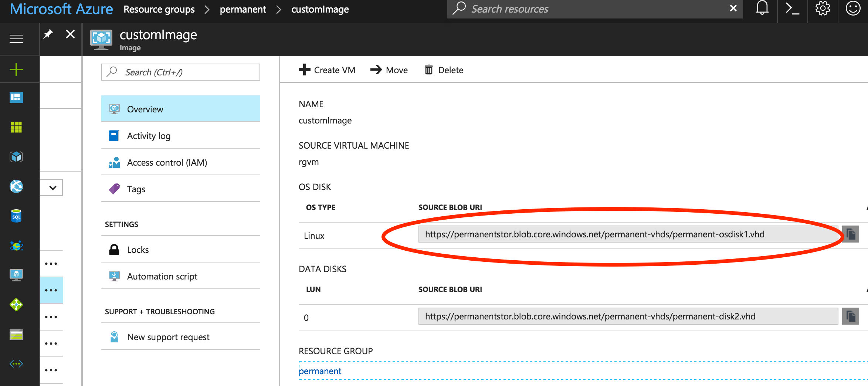Open App Services globe icon in sidebar

coord(16,186)
